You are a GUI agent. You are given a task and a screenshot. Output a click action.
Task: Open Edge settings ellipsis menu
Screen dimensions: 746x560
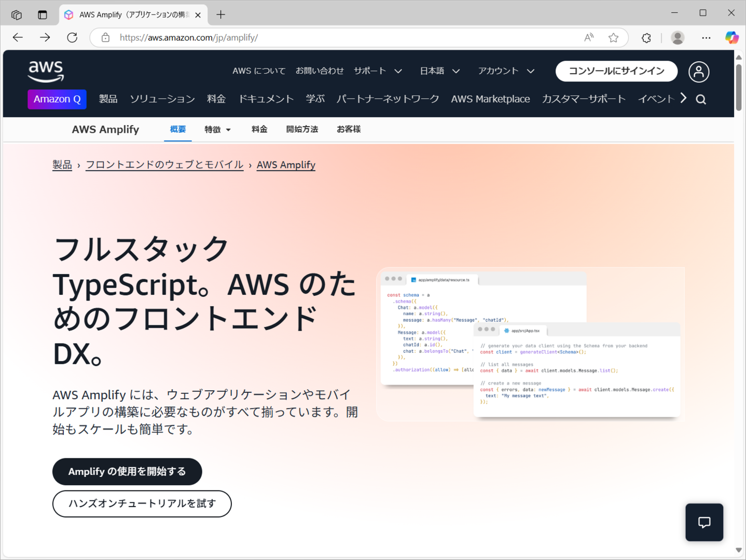click(x=706, y=37)
